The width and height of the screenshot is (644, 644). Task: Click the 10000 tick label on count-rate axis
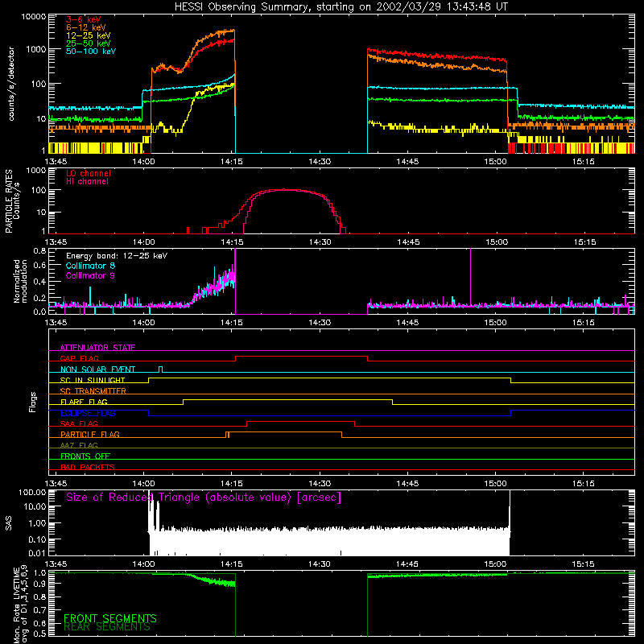34,17
